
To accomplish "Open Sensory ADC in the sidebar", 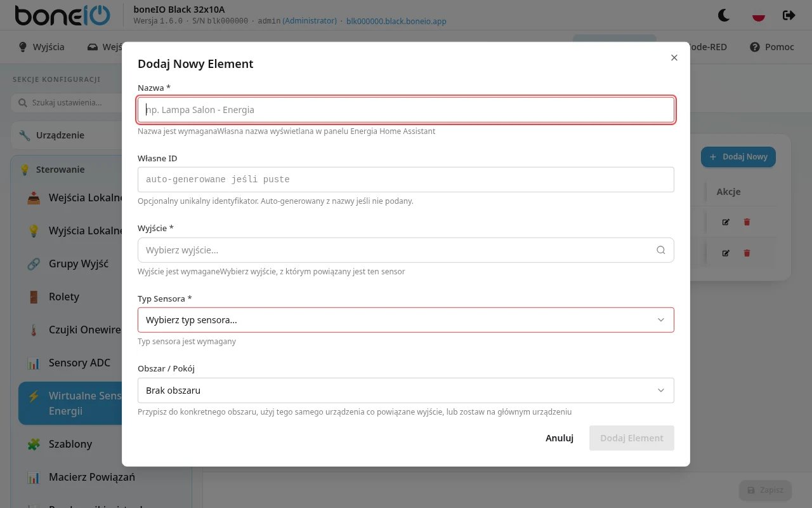I will coord(70,363).
